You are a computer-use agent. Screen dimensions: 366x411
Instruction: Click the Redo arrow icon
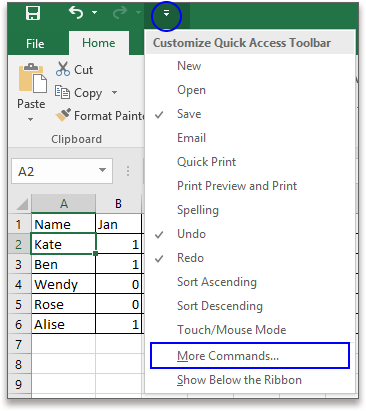pyautogui.click(x=120, y=13)
